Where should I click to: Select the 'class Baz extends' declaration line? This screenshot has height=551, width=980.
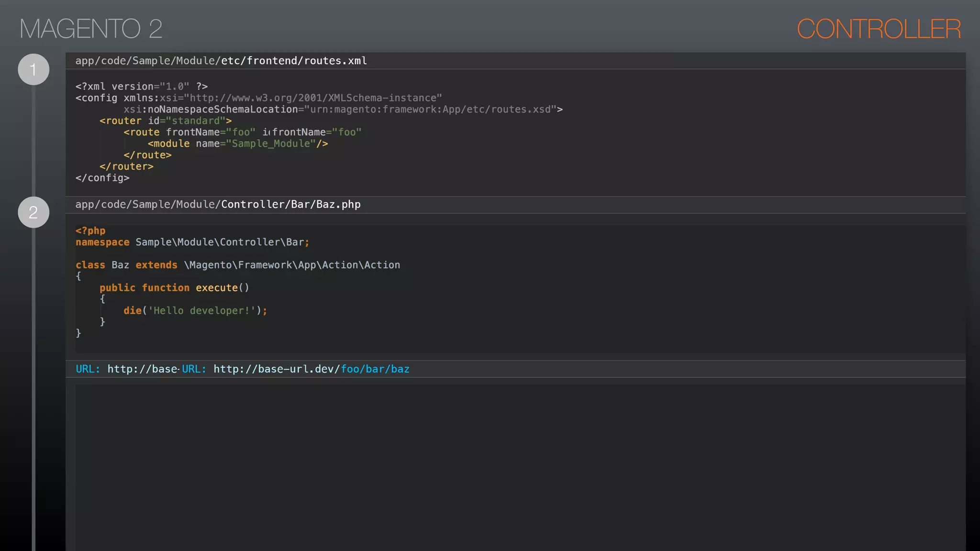[238, 265]
